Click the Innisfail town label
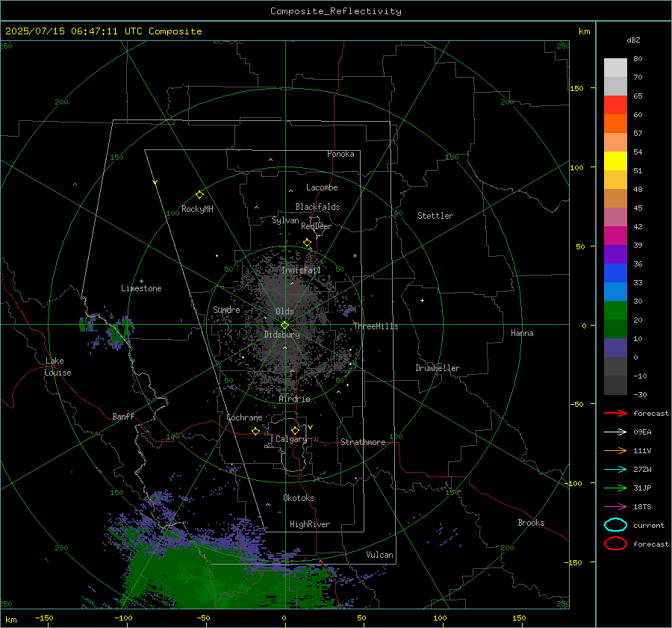Image resolution: width=672 pixels, height=628 pixels. pos(301,270)
